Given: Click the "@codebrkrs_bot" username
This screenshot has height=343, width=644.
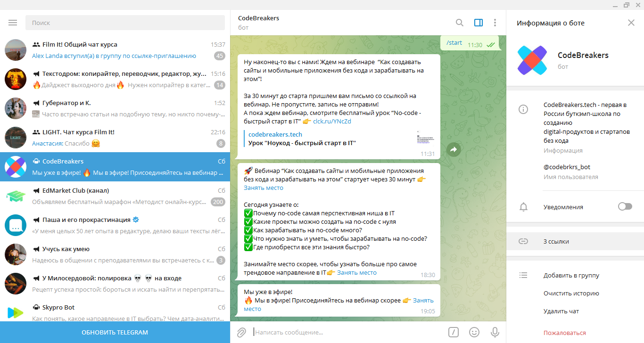Looking at the screenshot, I should tap(567, 167).
